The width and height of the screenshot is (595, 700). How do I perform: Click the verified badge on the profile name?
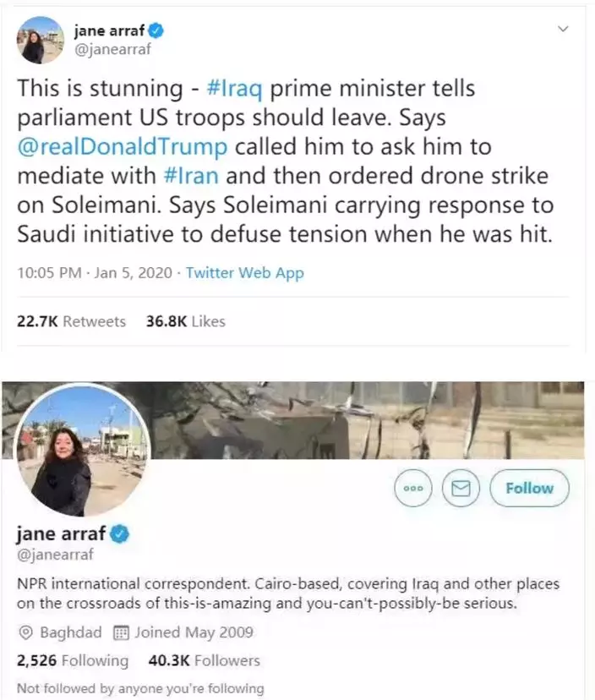coord(121,535)
